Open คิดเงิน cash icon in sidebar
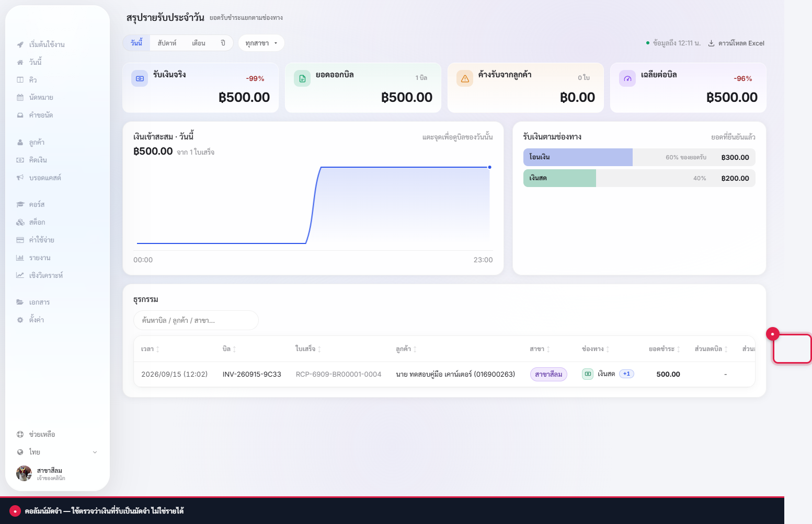812x524 pixels. (x=20, y=160)
